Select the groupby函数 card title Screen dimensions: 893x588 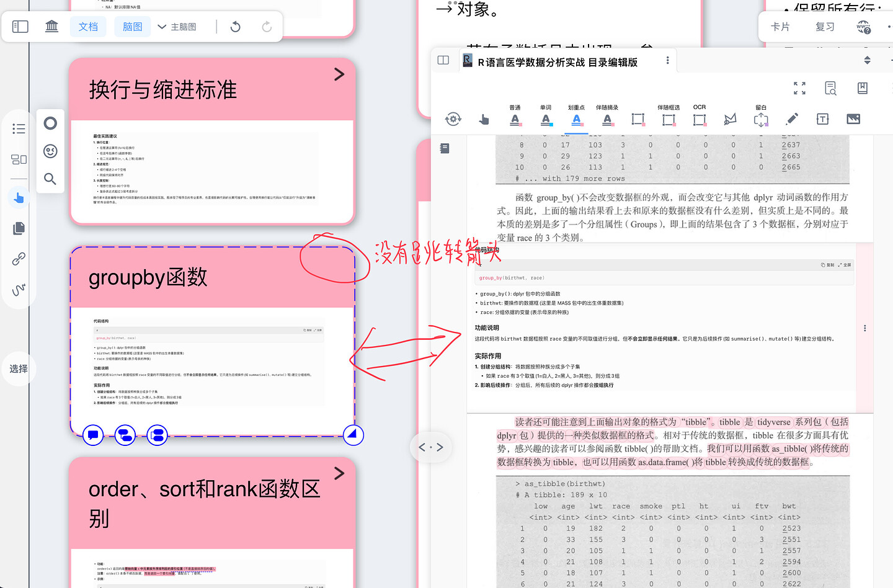pos(148,277)
